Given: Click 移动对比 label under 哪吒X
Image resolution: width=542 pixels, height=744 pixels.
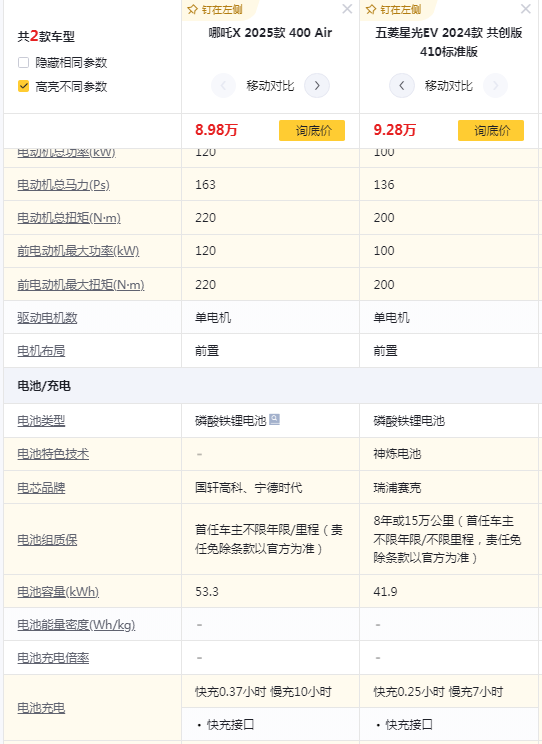Looking at the screenshot, I should pyautogui.click(x=270, y=86).
